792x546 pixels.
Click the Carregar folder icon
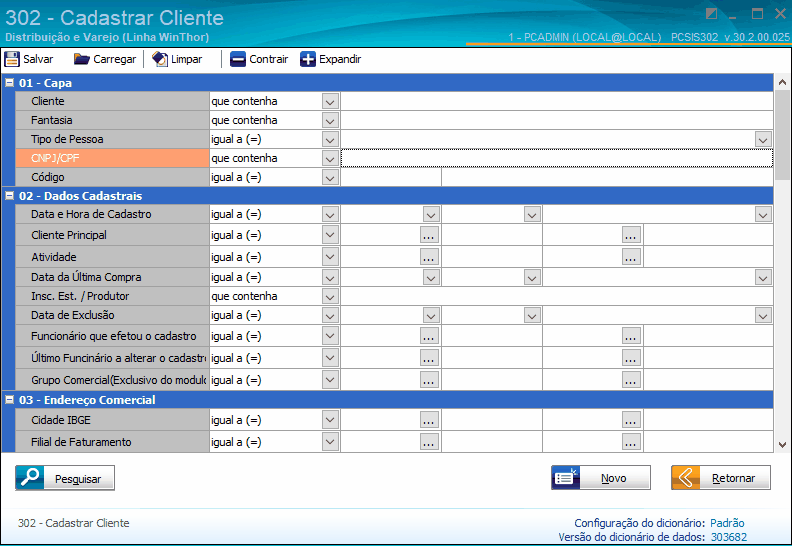point(81,59)
